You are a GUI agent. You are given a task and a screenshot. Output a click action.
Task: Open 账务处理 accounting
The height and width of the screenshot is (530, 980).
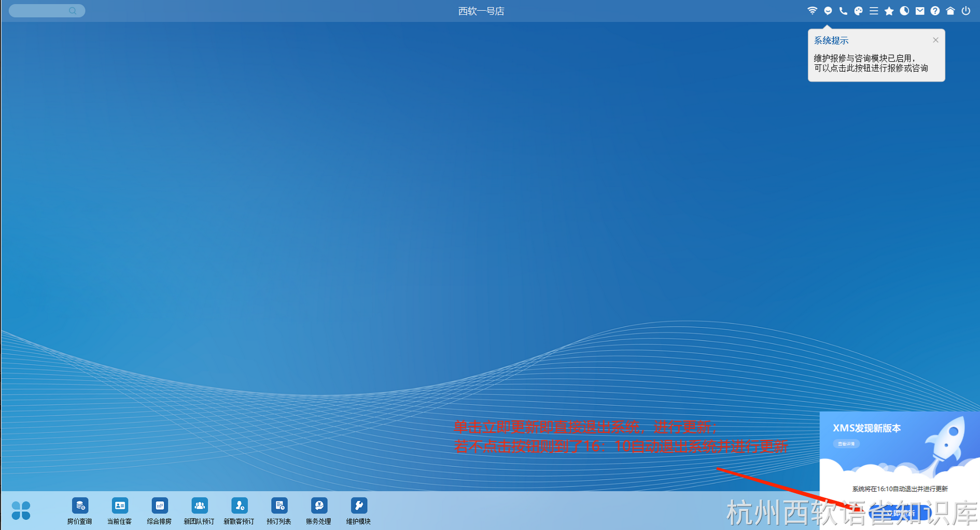[x=318, y=511]
